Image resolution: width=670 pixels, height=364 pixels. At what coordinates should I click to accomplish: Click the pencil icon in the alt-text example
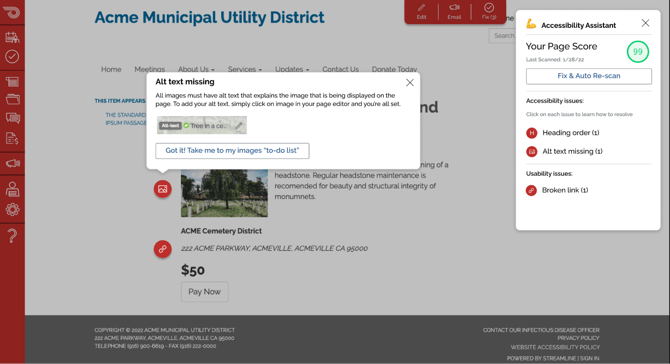[x=238, y=126]
